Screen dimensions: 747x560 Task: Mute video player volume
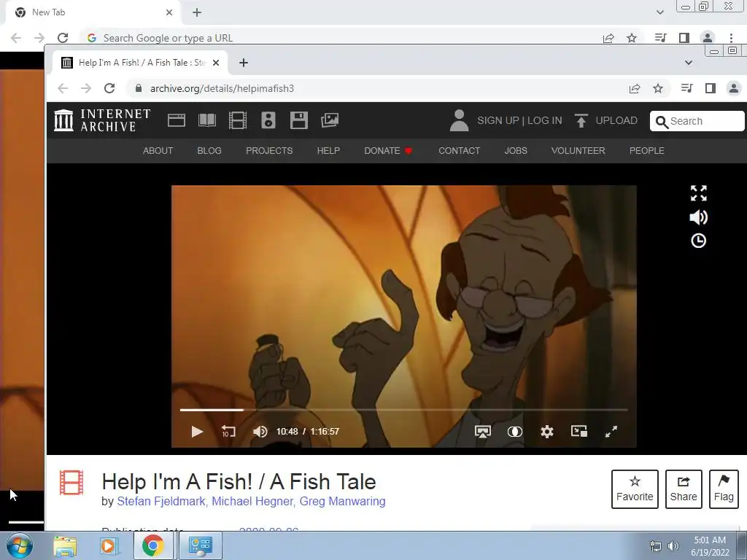click(260, 432)
